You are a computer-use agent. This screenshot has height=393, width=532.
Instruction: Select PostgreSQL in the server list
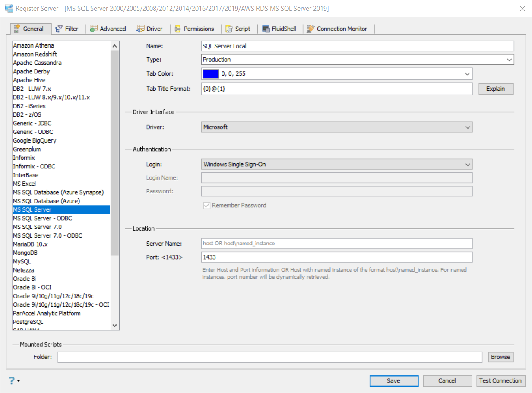pos(28,322)
